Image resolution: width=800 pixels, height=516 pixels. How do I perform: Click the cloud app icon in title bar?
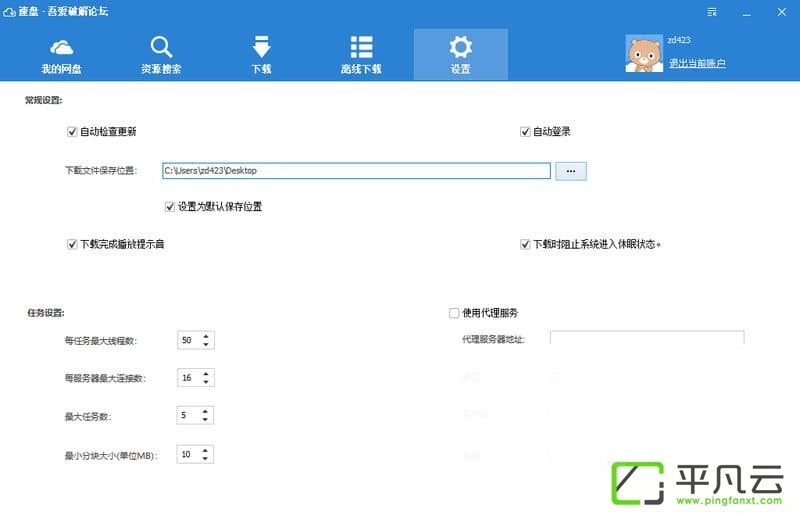pos(9,12)
